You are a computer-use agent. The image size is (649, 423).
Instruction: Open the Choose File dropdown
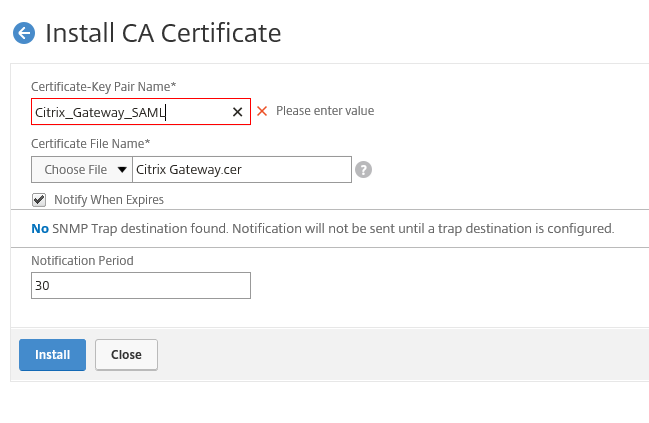coord(82,170)
